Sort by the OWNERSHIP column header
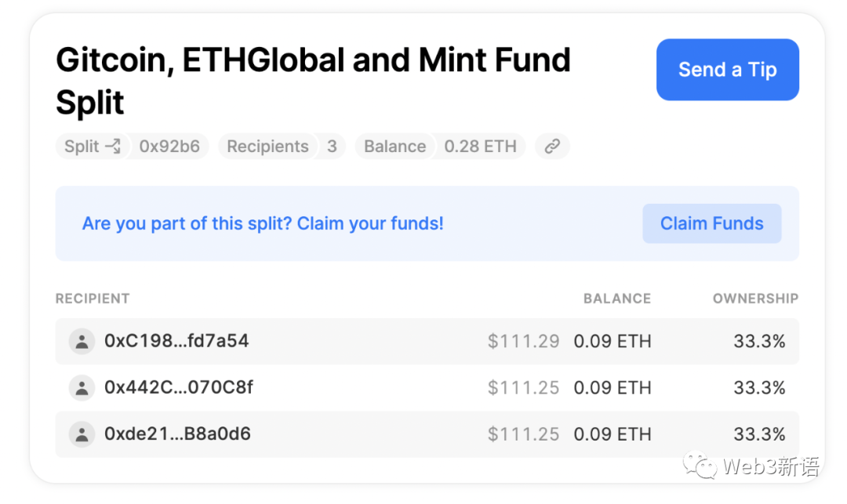Viewport: 847px width, 504px height. tap(754, 299)
